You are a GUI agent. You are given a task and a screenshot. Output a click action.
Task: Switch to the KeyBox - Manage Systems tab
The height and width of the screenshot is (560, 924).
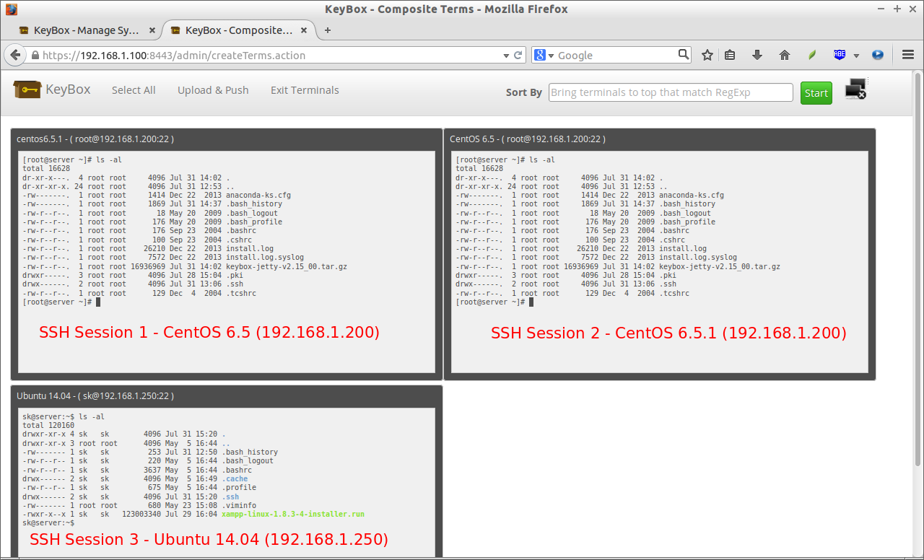pyautogui.click(x=87, y=30)
